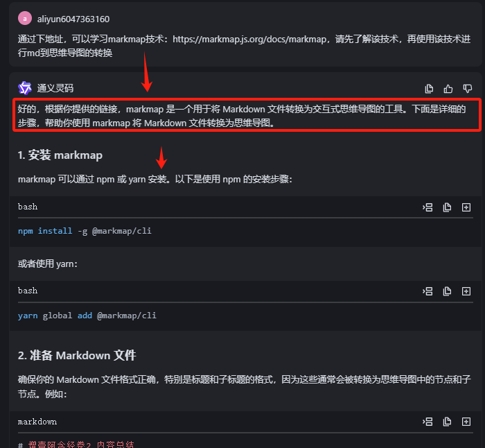Click the "1. 安装 markmap" heading
This screenshot has width=485, height=448.
click(x=60, y=155)
